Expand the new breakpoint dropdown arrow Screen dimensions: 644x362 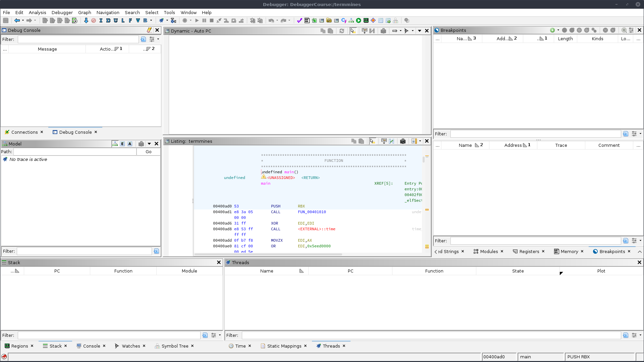tap(558, 30)
